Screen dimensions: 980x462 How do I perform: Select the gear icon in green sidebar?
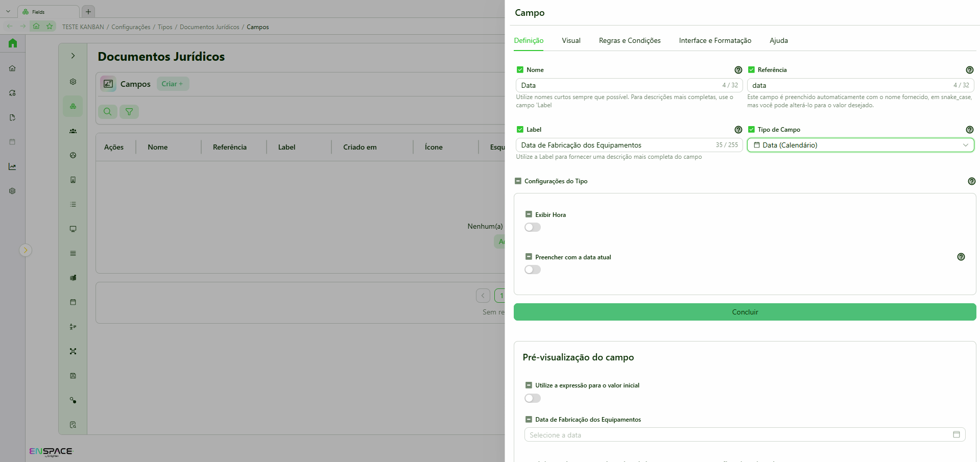pos(73,82)
